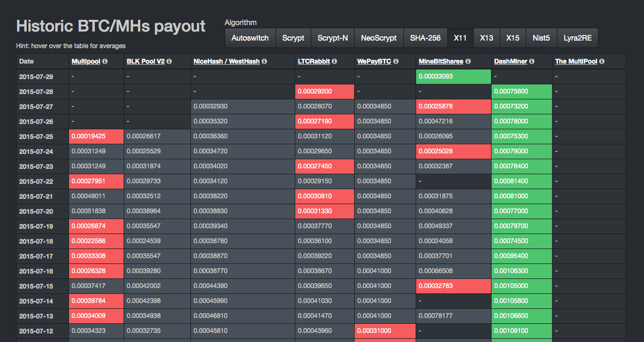This screenshot has width=644, height=342.
Task: Open the WePayBTC pool link
Action: pyautogui.click(x=374, y=61)
